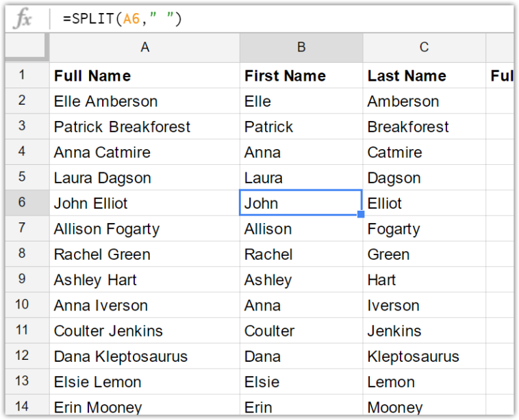
Task: Select row 1 header
Action: 23,76
